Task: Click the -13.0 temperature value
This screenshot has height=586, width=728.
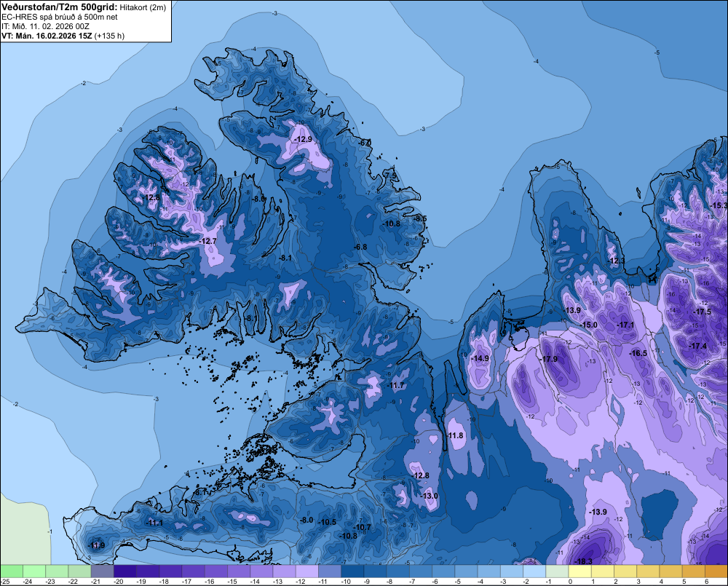Action: coord(430,496)
